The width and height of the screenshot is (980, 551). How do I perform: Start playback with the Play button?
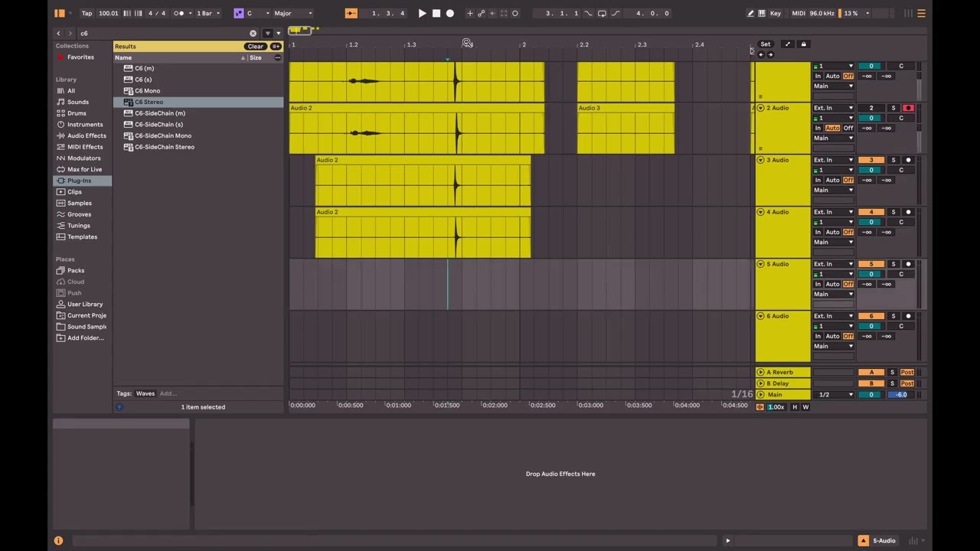coord(422,13)
